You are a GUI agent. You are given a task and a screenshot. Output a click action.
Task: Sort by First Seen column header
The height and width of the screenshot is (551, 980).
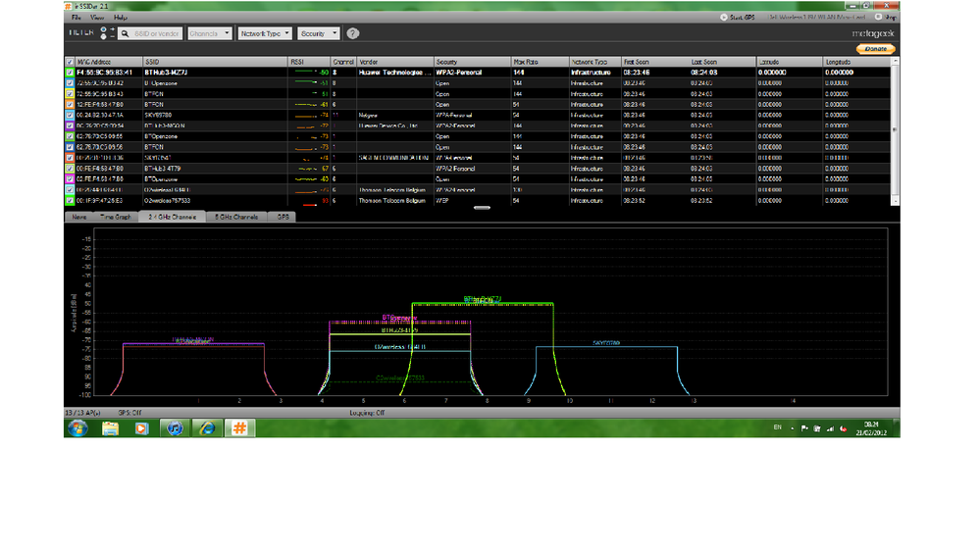pos(655,62)
